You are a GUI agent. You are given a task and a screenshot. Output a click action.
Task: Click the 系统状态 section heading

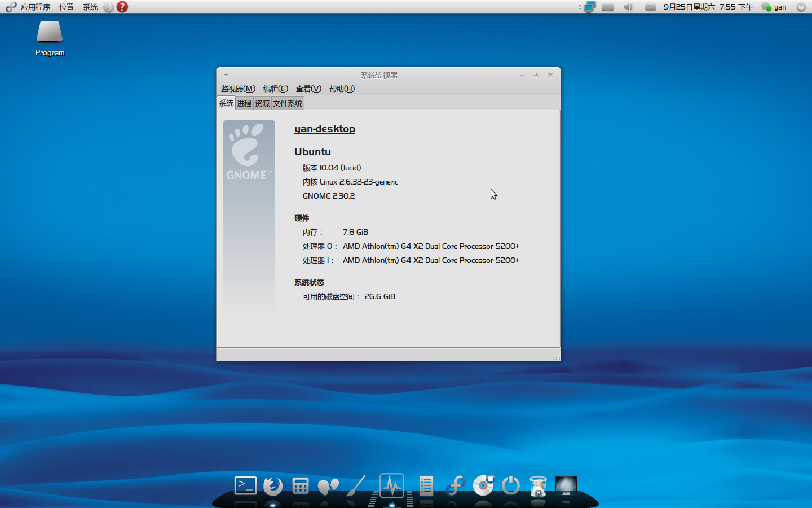309,282
